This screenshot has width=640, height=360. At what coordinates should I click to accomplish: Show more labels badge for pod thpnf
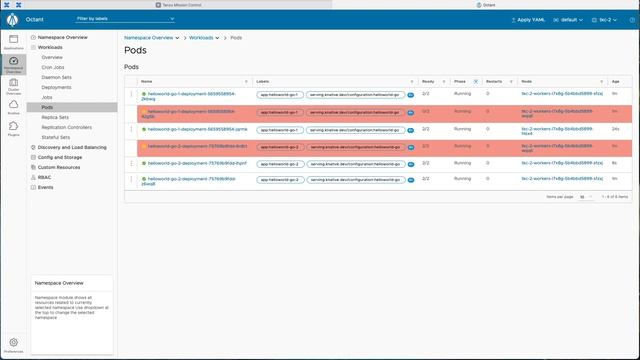pyautogui.click(x=411, y=164)
